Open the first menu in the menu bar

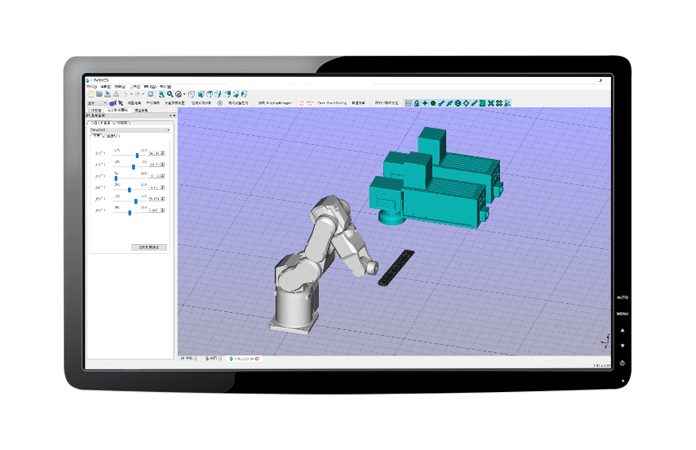91,87
